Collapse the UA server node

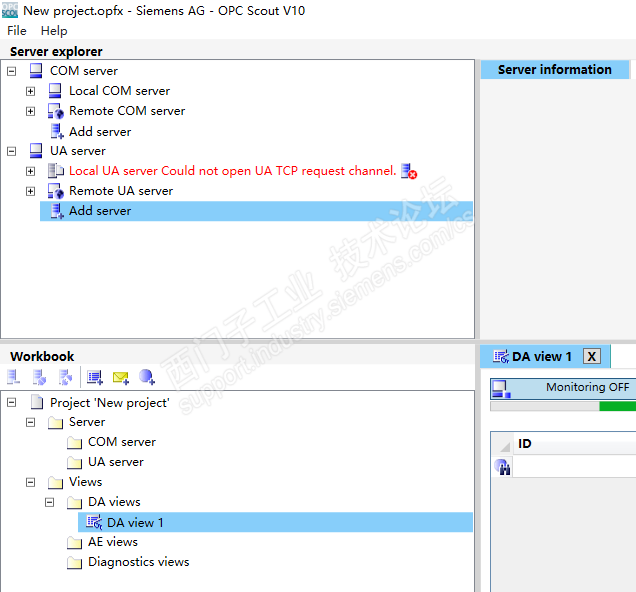click(12, 151)
